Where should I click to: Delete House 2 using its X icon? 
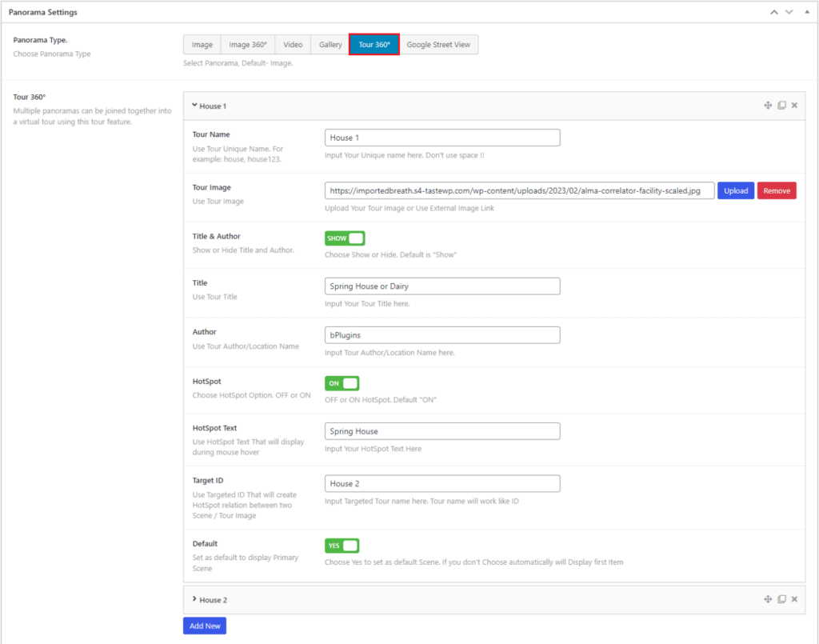coord(794,598)
